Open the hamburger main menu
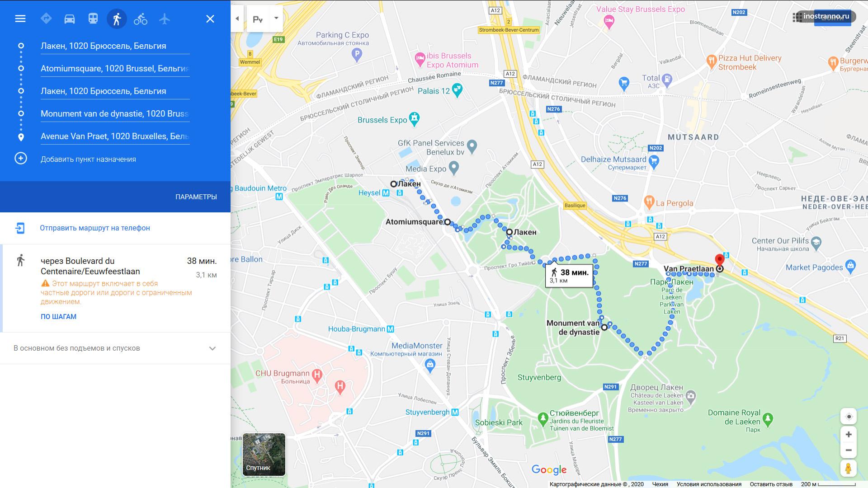868x488 pixels. 20,19
